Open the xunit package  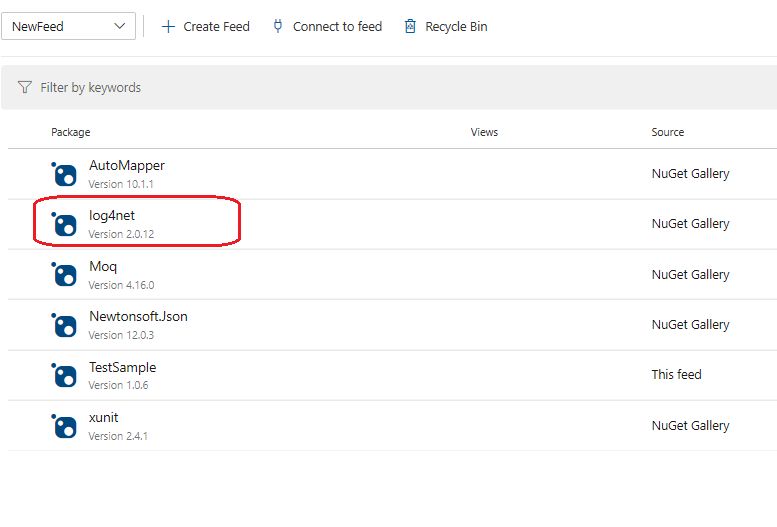pos(104,417)
